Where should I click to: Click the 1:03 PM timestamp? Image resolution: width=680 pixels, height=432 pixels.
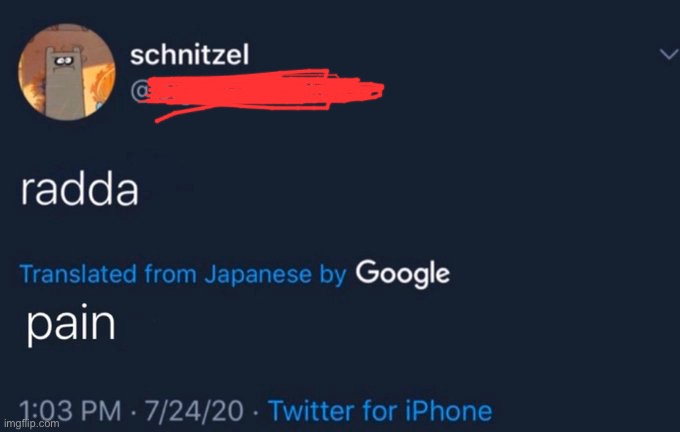[62, 410]
